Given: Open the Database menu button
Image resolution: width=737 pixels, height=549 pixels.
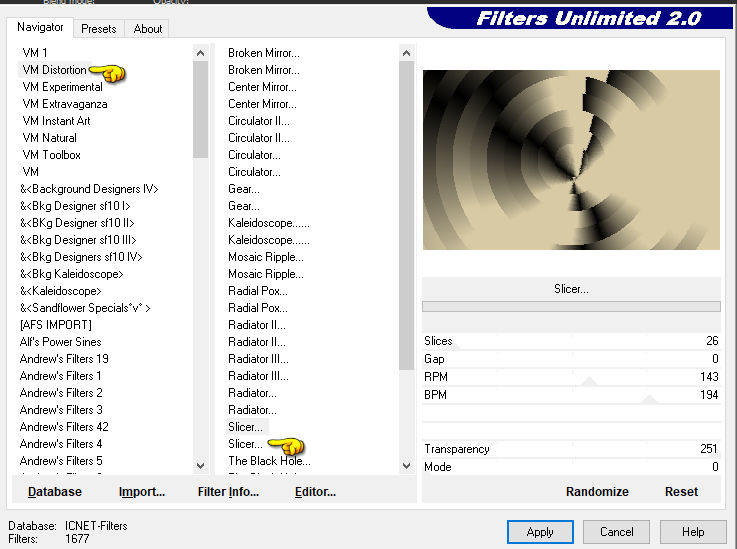Looking at the screenshot, I should 55,492.
